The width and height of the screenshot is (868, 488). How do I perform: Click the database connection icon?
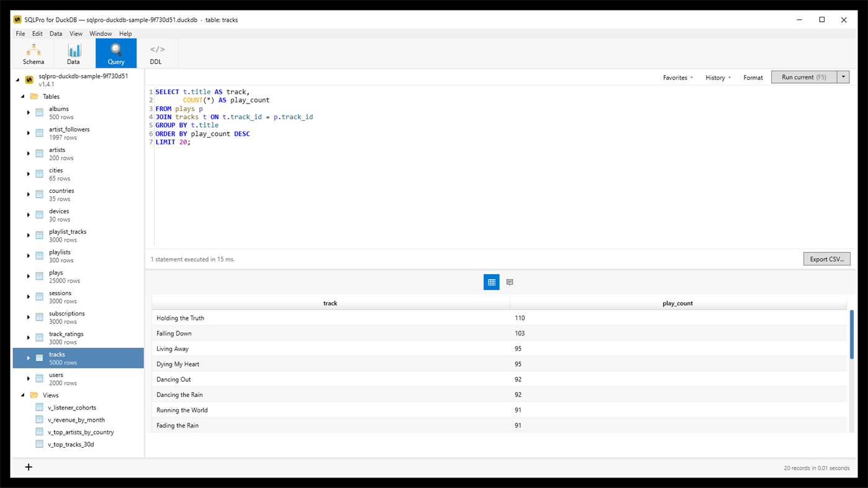pos(29,80)
